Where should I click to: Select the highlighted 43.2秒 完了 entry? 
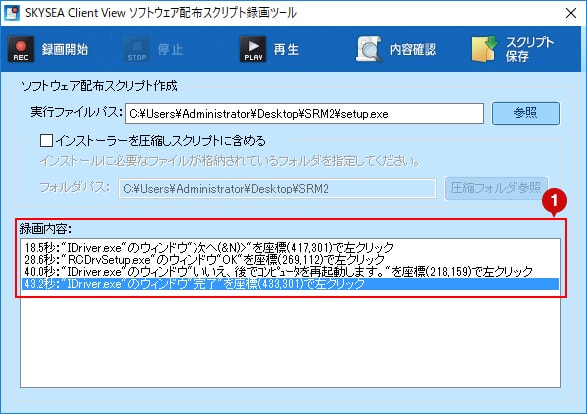[290, 284]
